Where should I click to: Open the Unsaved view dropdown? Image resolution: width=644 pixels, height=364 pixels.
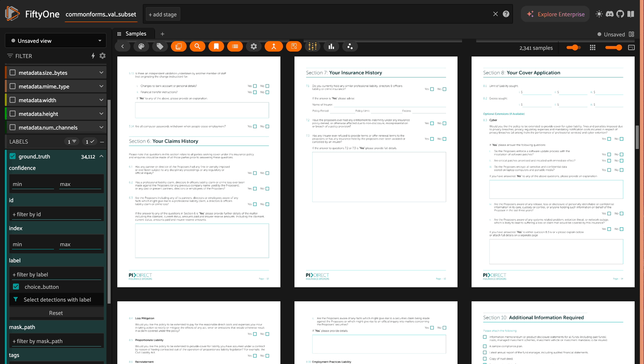point(55,41)
